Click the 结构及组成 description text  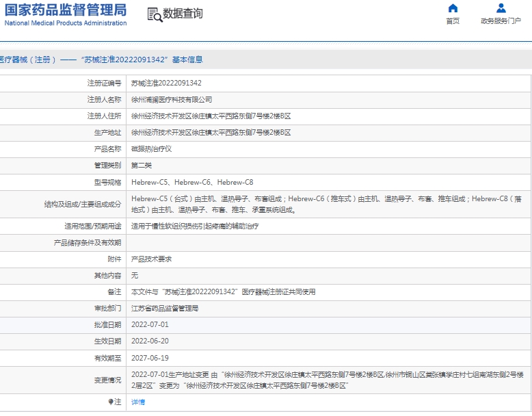coord(326,204)
